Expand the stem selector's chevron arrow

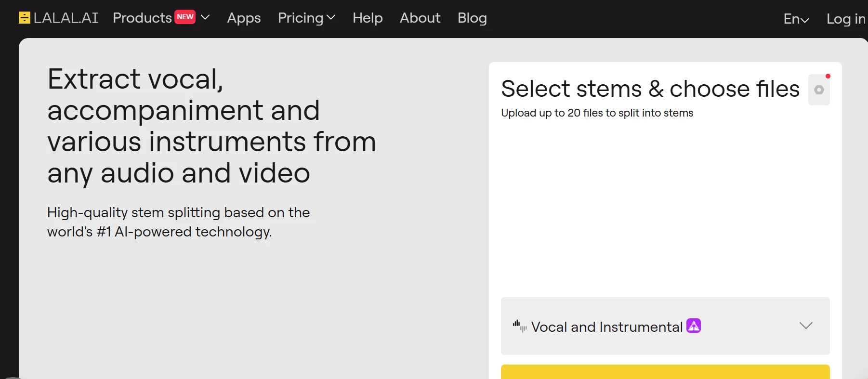806,326
